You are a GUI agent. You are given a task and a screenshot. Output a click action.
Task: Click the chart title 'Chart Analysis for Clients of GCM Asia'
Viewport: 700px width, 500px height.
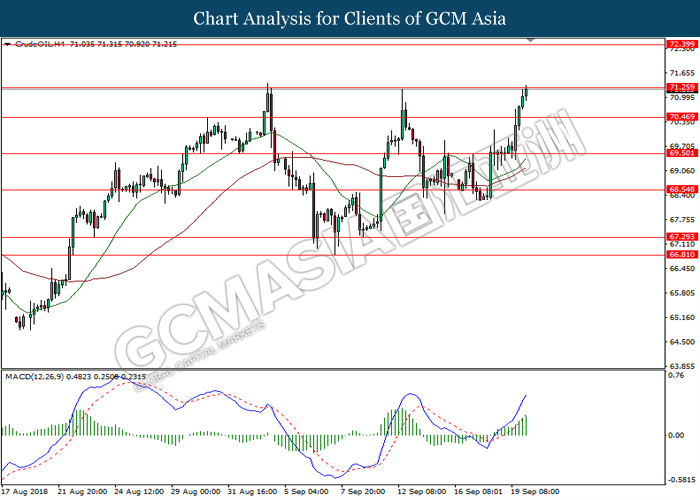point(350,19)
